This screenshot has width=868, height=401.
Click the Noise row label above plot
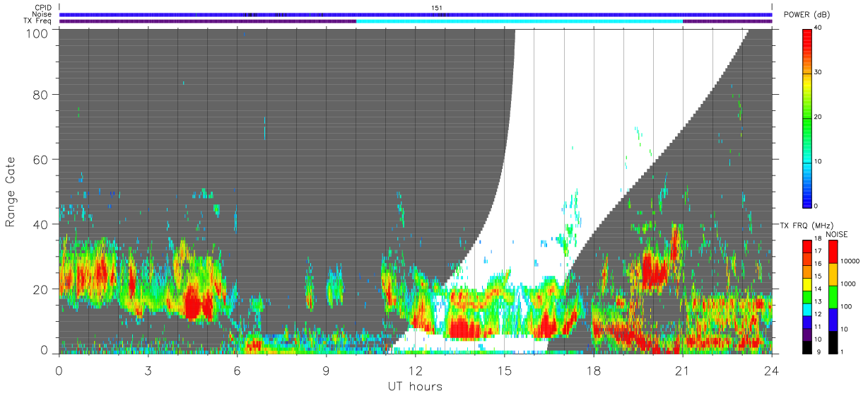pyautogui.click(x=42, y=14)
